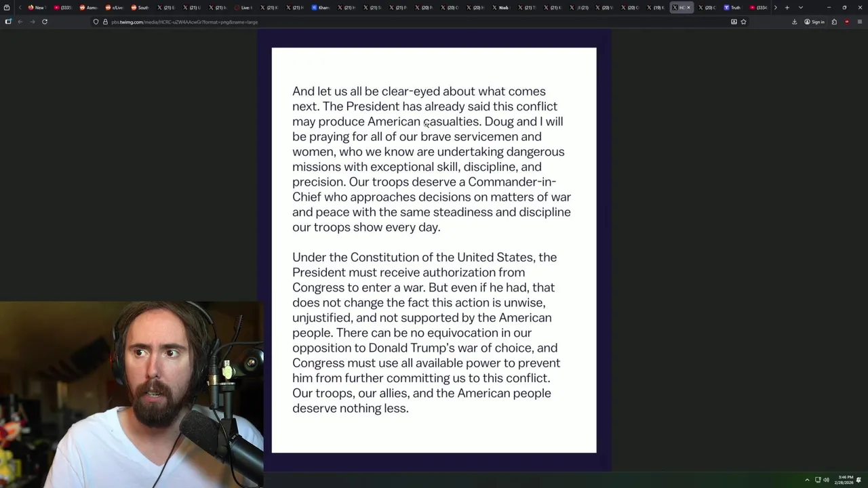Switch to the Live tab with red icon
The width and height of the screenshot is (868, 488).
click(x=243, y=7)
